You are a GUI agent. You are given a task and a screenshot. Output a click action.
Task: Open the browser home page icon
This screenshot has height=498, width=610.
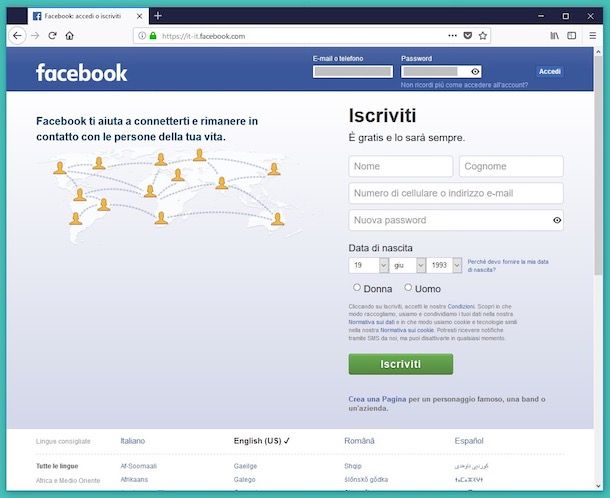point(70,36)
